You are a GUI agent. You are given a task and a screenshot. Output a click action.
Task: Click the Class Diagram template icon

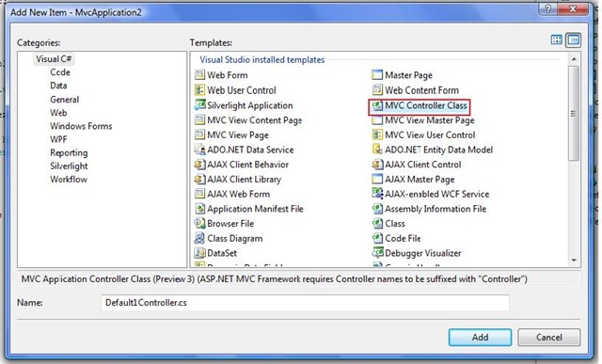click(199, 238)
